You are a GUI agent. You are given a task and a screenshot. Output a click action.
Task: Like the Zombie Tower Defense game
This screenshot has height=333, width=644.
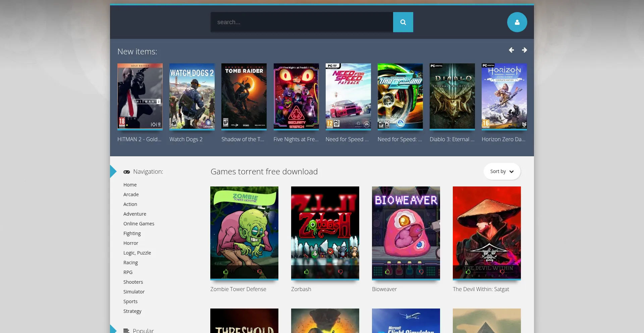tap(226, 272)
